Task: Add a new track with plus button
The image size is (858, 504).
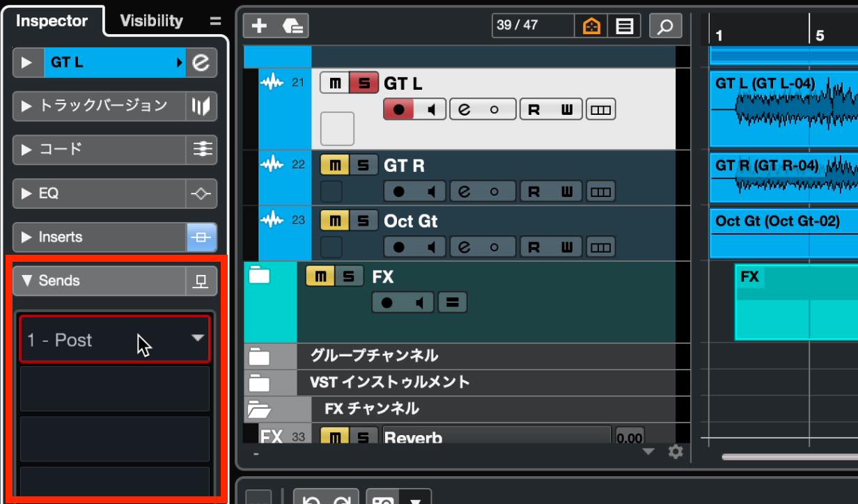Action: (259, 26)
